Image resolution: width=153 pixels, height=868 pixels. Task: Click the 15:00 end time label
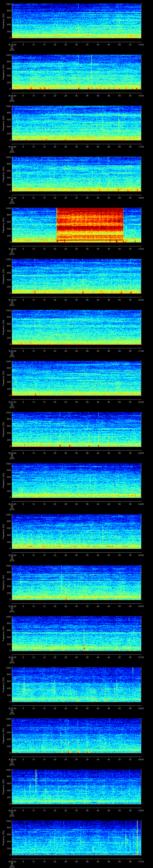click(141, 44)
